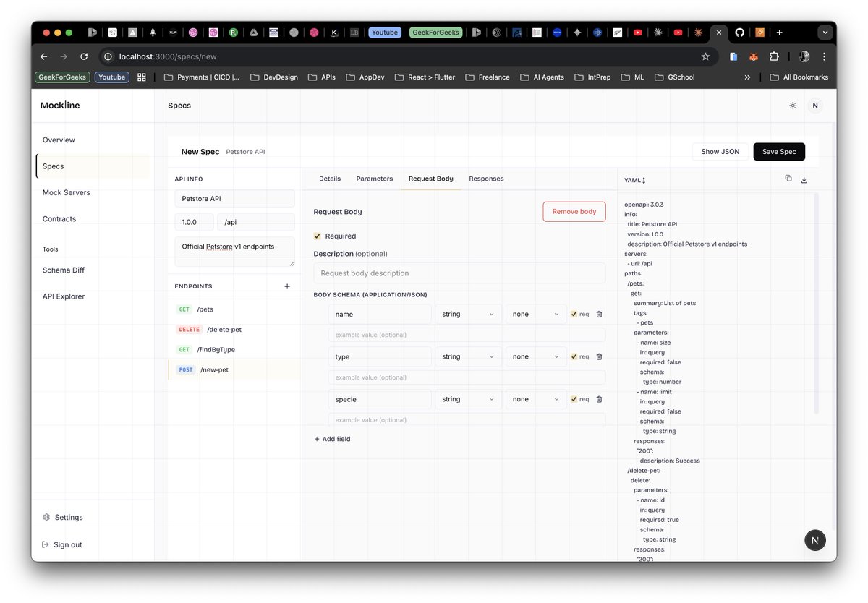Toggle the Required checkbox for request body
Screen dimensions: 868x603
pyautogui.click(x=317, y=236)
